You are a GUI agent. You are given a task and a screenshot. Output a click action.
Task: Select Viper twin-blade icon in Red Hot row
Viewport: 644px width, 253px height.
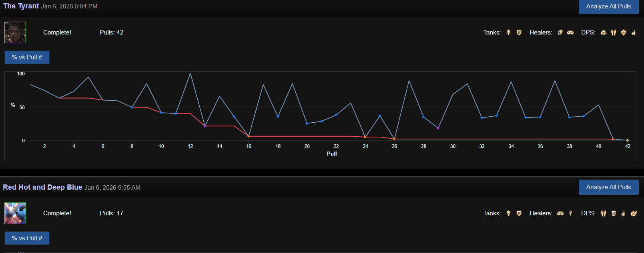click(604, 213)
